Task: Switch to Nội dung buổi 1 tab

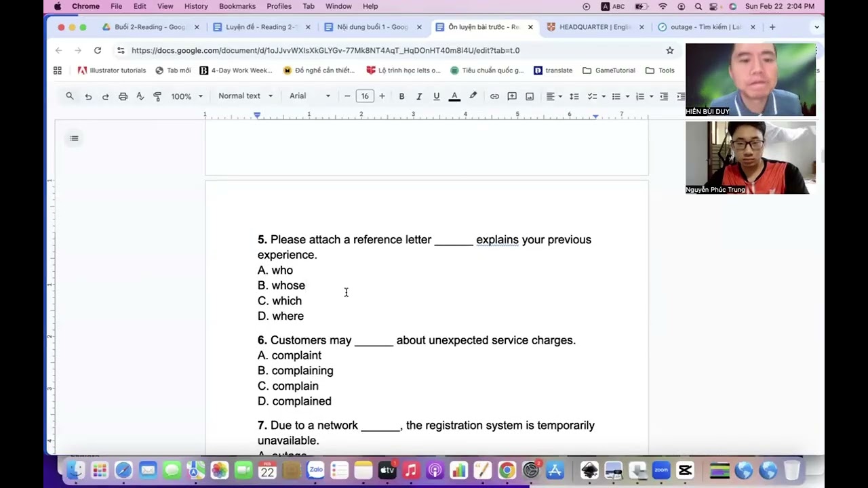Action: [x=372, y=27]
